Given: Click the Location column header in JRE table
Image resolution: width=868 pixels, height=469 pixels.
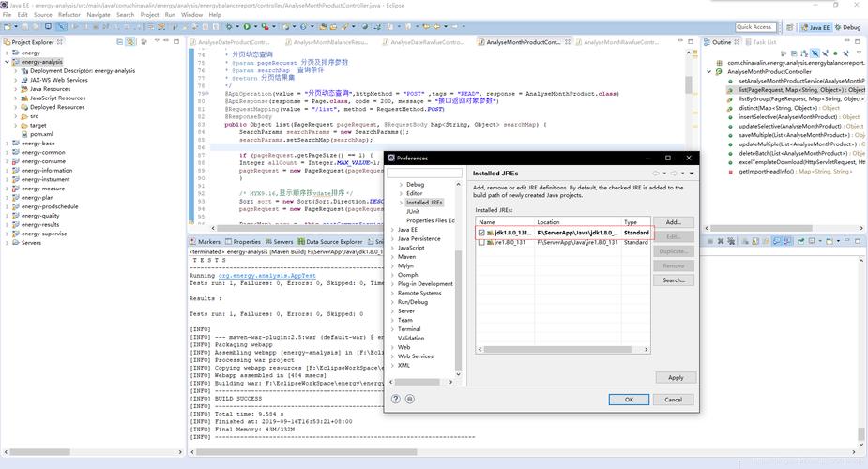Looking at the screenshot, I should pos(578,222).
